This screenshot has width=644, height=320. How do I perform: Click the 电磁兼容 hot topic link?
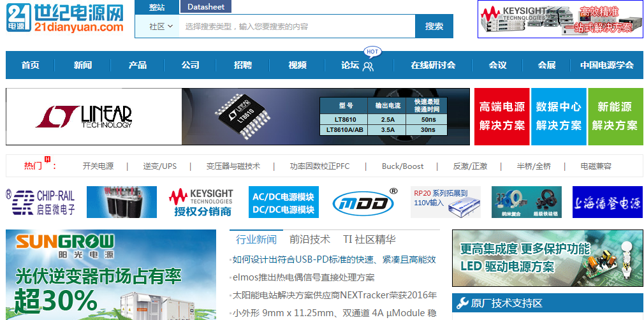pyautogui.click(x=596, y=166)
